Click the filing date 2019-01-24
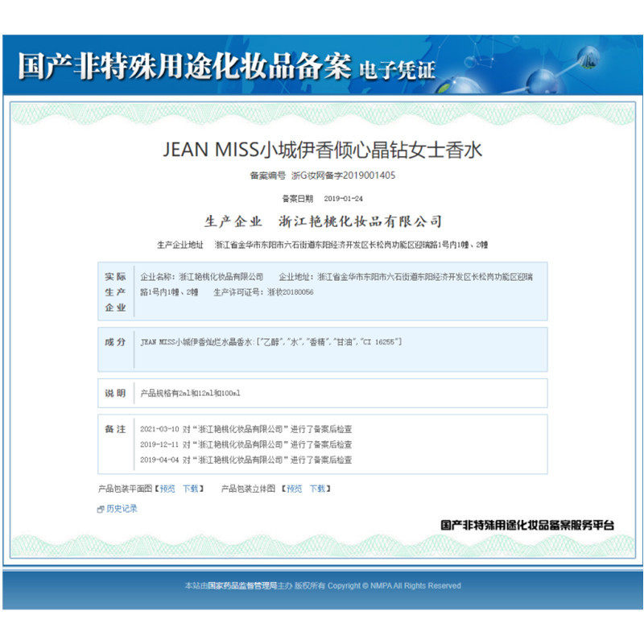Image resolution: width=644 pixels, height=644 pixels. click(344, 198)
